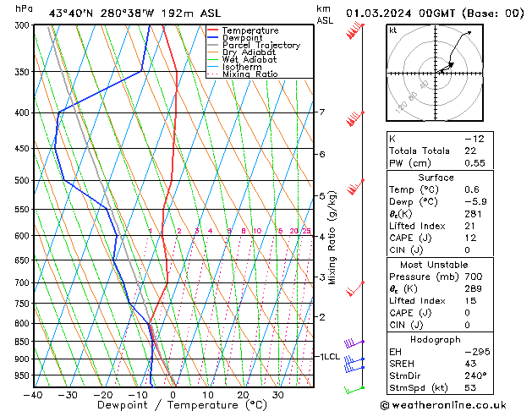
Task: Click the StmSpd (kt) value 53
Action: point(470,387)
